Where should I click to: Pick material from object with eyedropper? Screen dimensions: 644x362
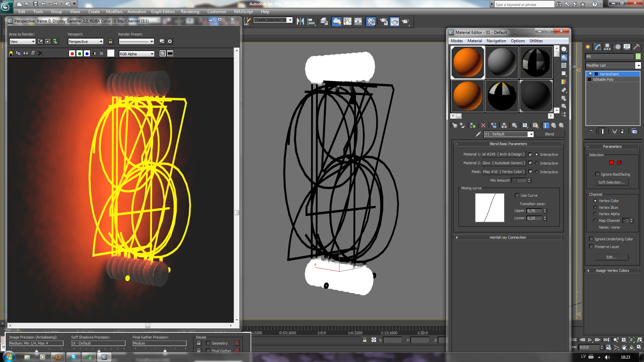coord(478,134)
